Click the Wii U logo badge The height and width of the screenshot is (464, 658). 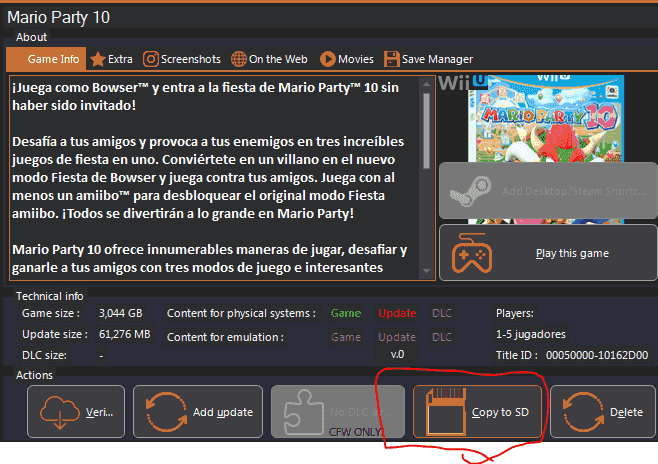point(463,83)
